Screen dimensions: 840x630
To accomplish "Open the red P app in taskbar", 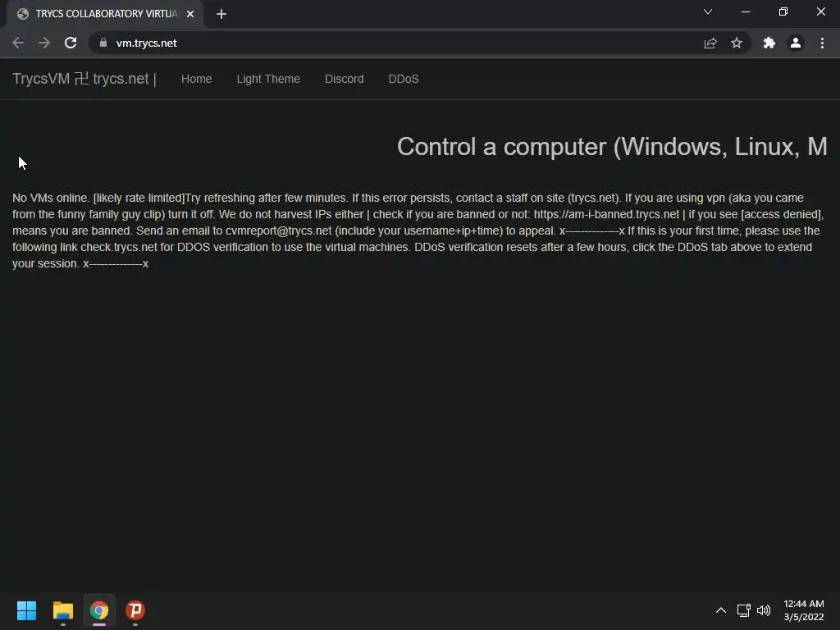I will tap(135, 610).
